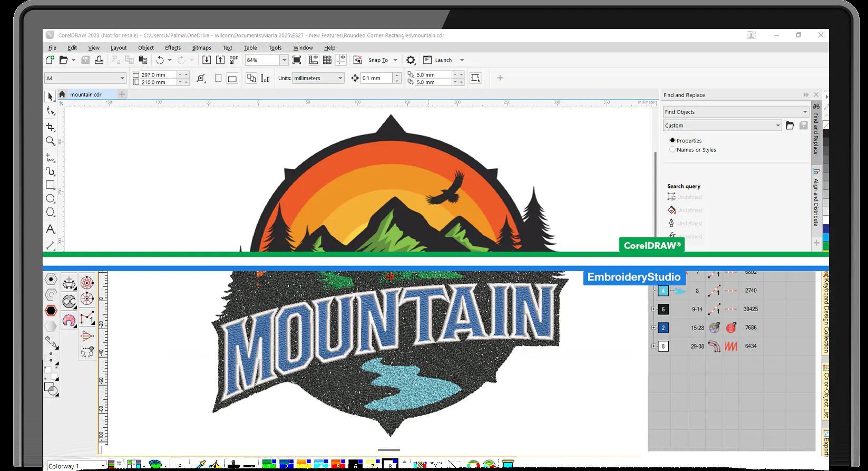
Task: Open the Options gear icon
Action: tap(411, 60)
